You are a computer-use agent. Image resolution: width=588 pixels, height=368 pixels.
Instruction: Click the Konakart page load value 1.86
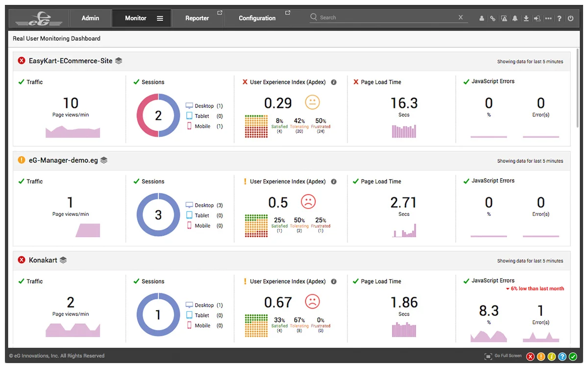404,302
